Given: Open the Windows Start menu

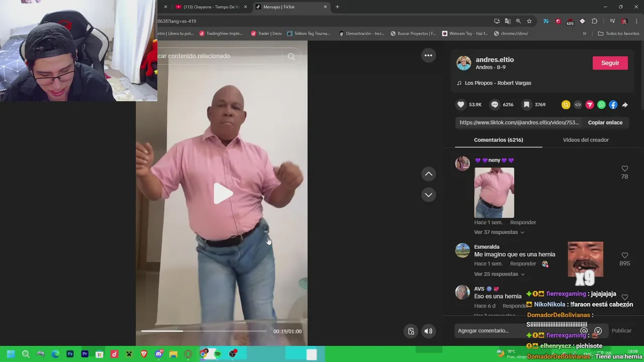Looking at the screenshot, I should pos(11,354).
